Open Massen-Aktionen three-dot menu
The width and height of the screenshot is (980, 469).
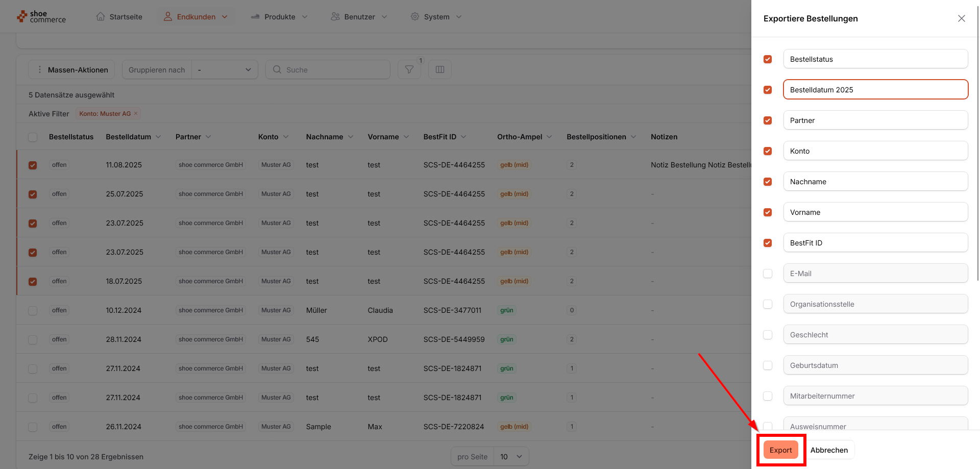pos(40,69)
